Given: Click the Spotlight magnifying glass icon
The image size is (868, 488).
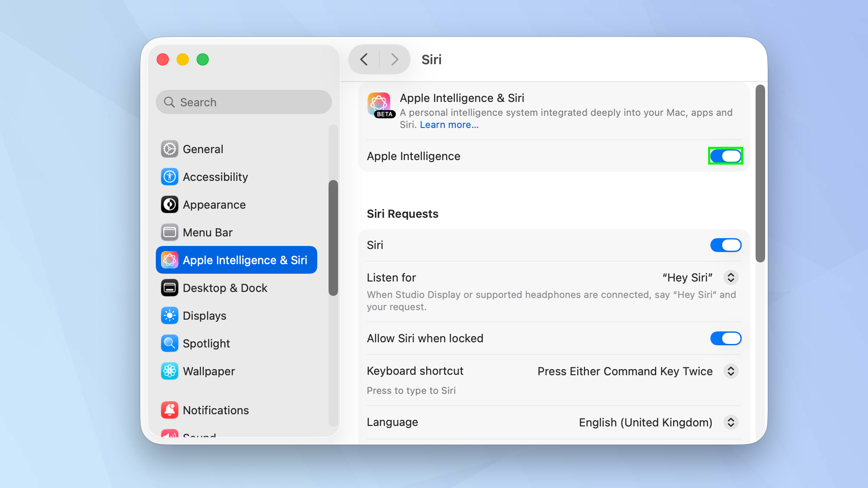Looking at the screenshot, I should coord(169,343).
